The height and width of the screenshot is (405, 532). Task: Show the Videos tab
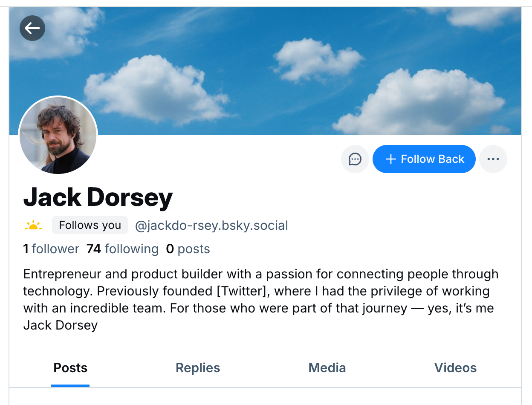[x=455, y=368]
